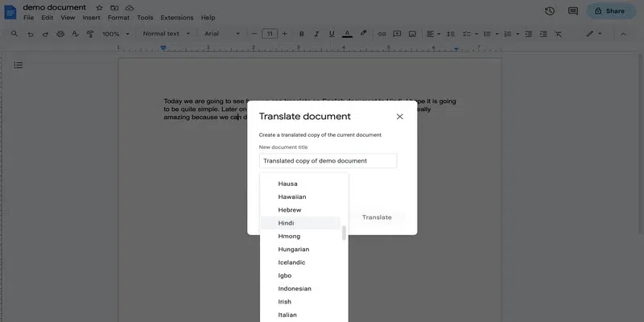
Task: Toggle Bold formatting
Action: (301, 34)
